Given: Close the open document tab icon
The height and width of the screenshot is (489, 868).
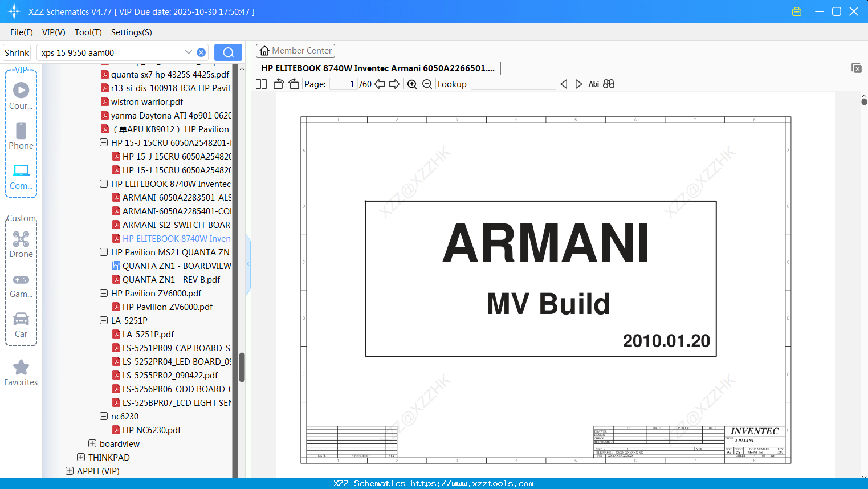Looking at the screenshot, I should (x=857, y=68).
